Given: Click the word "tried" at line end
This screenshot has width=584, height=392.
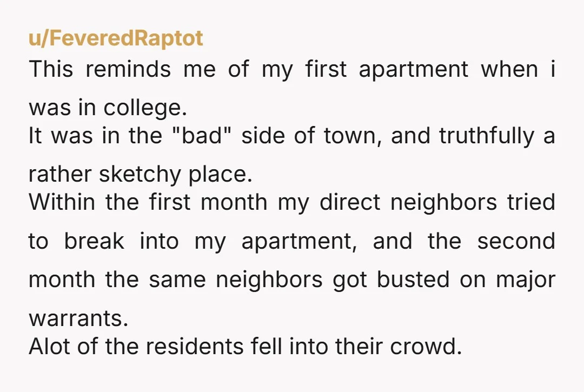Looking at the screenshot, I should [531, 202].
